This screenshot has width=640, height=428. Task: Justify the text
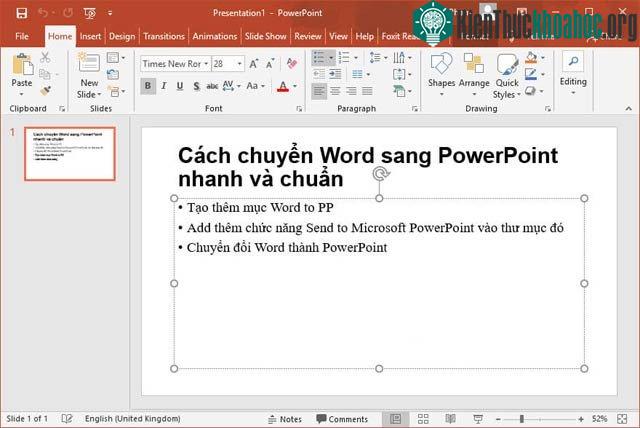367,91
